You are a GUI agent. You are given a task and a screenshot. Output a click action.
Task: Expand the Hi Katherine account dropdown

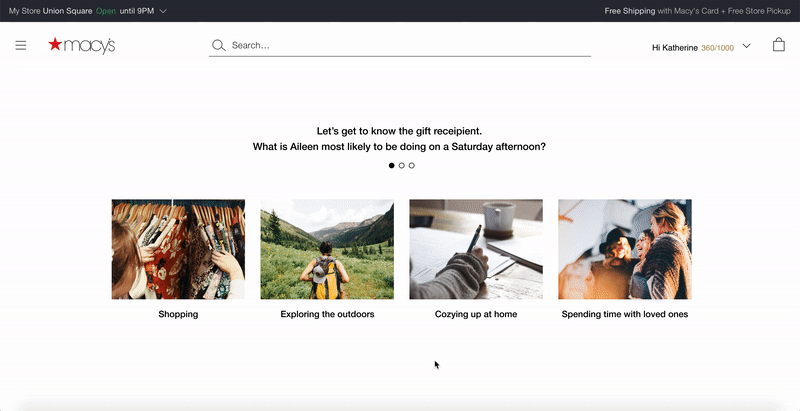click(746, 46)
